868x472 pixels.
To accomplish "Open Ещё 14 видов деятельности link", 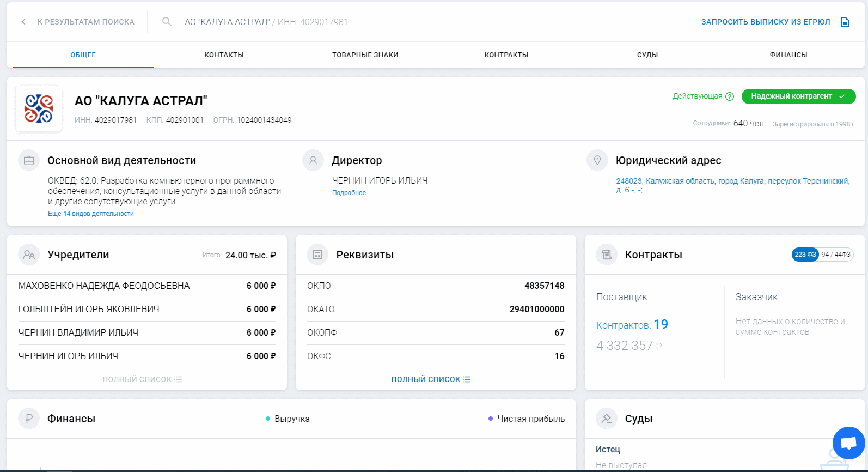I will click(91, 214).
